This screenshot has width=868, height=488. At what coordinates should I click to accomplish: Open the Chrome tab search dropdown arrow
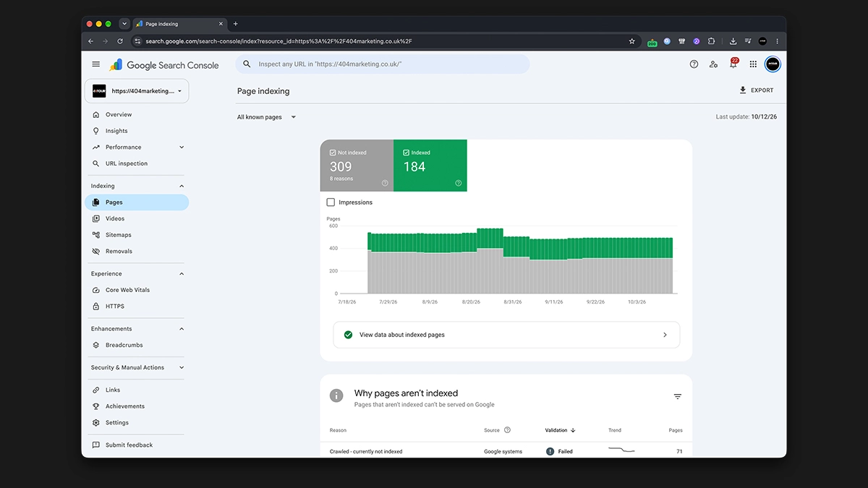[124, 24]
